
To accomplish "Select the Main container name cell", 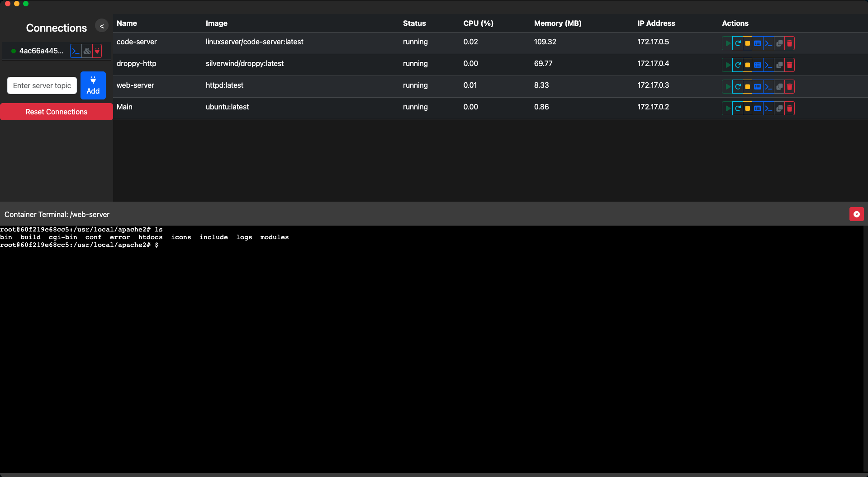I will [124, 107].
